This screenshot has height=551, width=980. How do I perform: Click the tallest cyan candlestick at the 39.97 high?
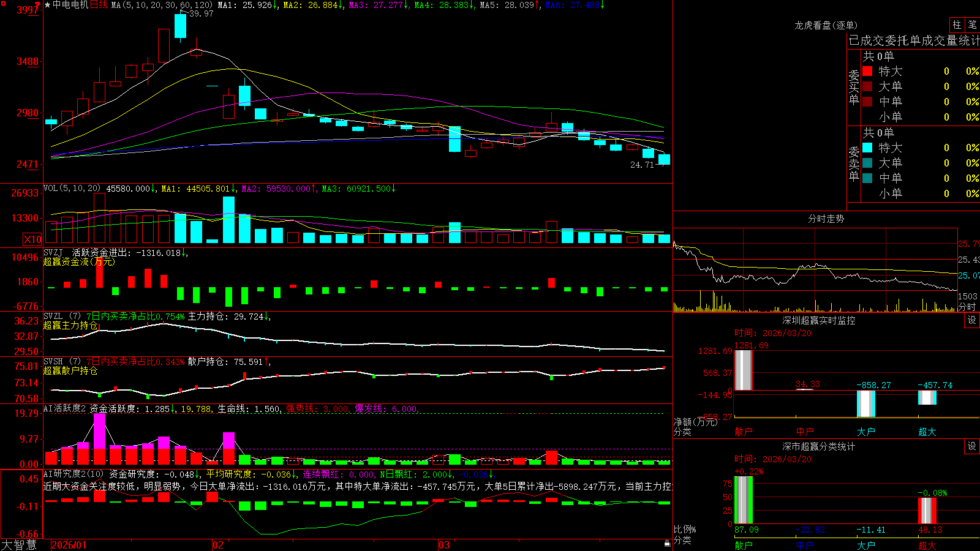(x=180, y=26)
